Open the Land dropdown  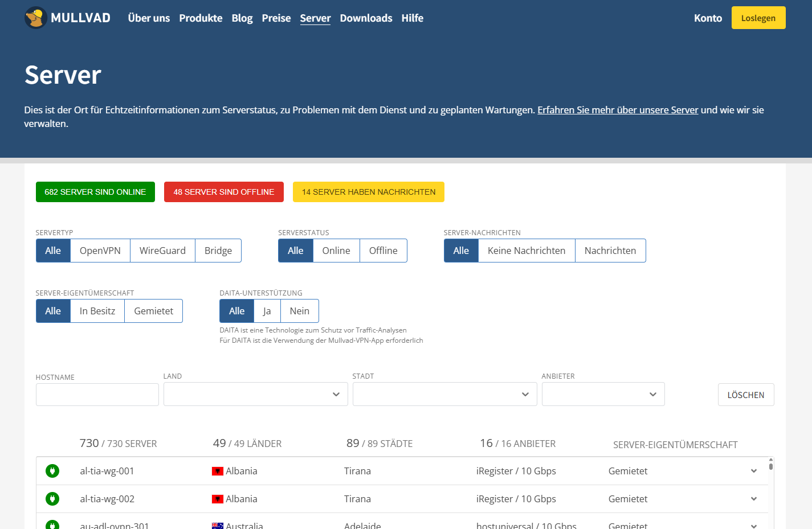tap(256, 394)
